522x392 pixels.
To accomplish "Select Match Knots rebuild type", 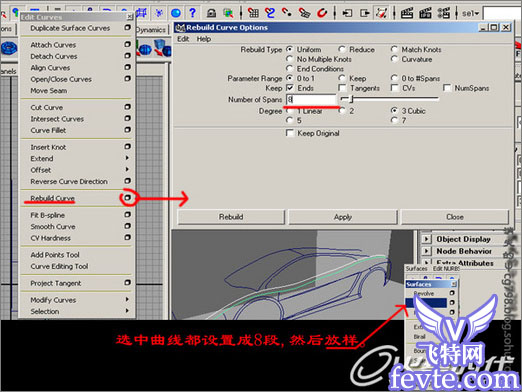I will point(394,49).
